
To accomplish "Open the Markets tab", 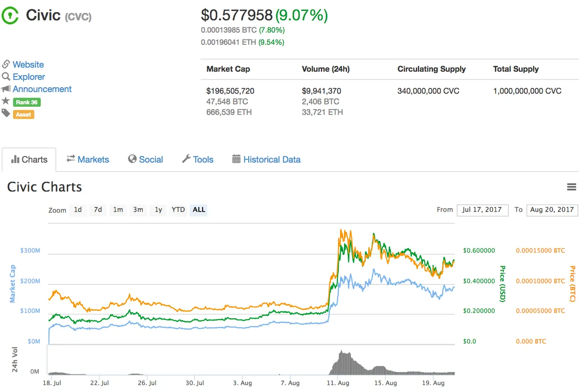I will click(x=88, y=159).
